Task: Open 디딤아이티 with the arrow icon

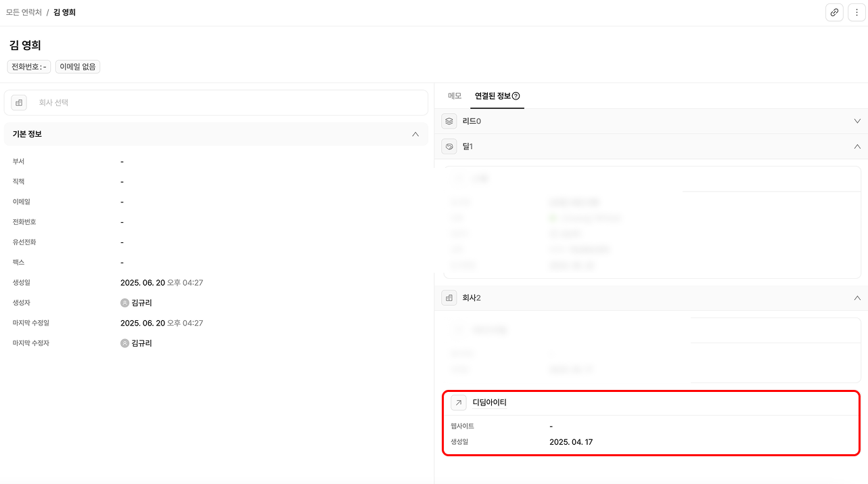Action: 459,403
